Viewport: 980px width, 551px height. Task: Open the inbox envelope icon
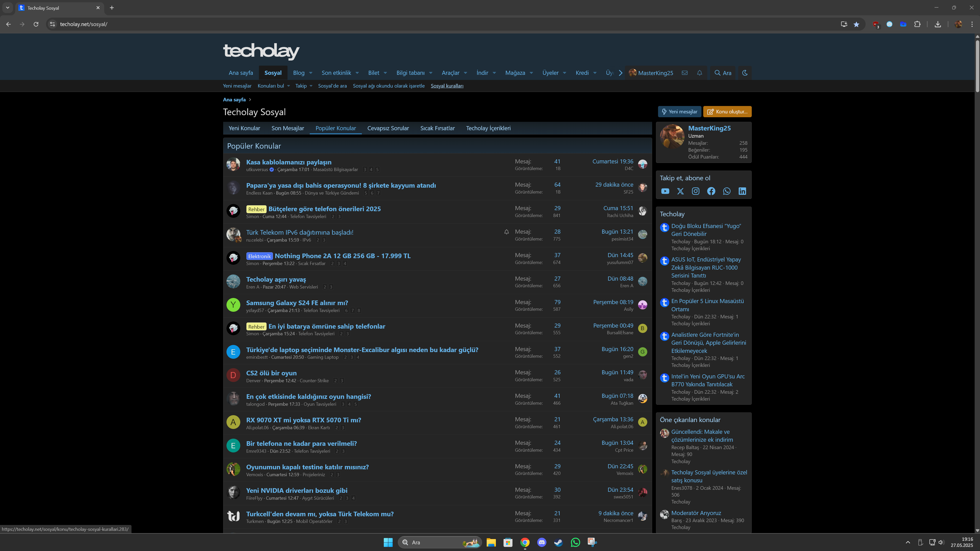click(684, 73)
